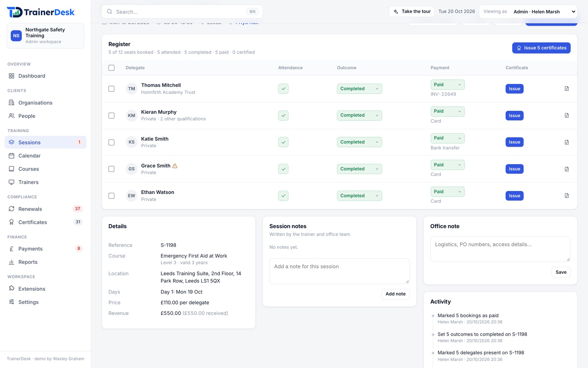Navigate to Renewals
This screenshot has height=368, width=588.
pos(46,209)
